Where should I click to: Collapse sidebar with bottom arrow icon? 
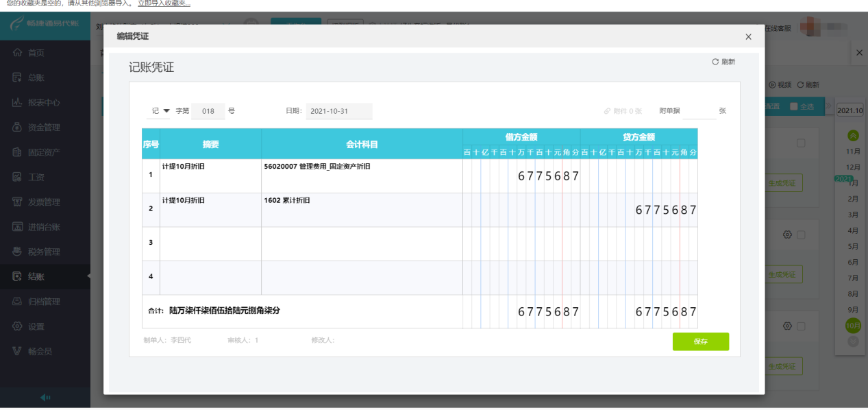45,398
